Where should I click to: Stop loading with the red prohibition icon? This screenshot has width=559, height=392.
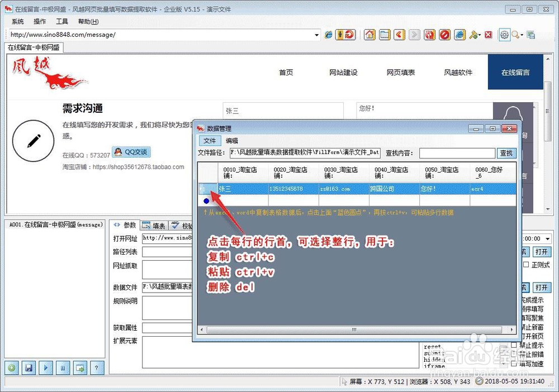click(444, 35)
